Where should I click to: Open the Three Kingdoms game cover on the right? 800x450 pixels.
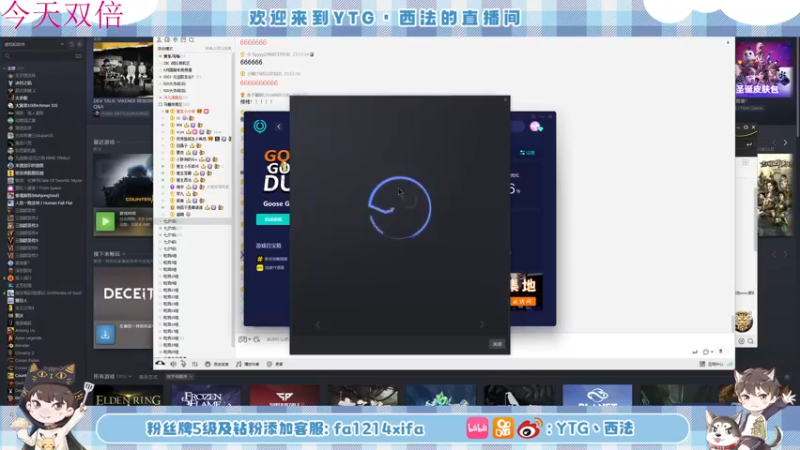pos(776,196)
